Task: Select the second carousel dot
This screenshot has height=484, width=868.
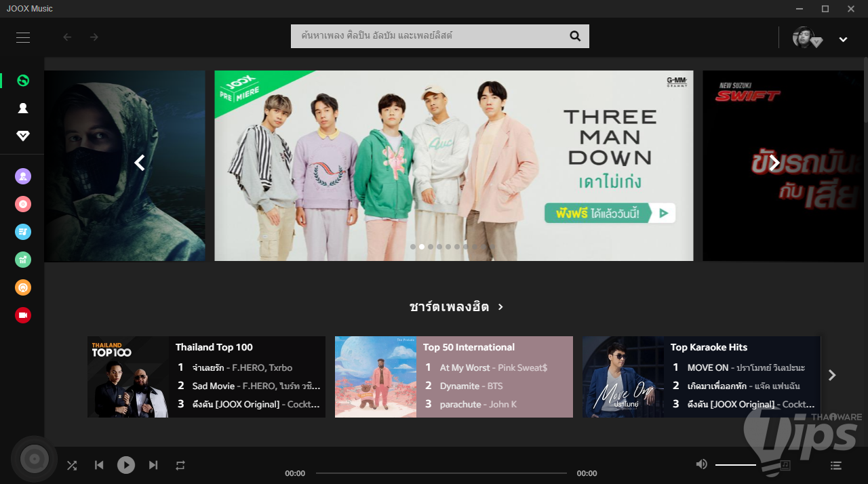Action: click(x=422, y=247)
